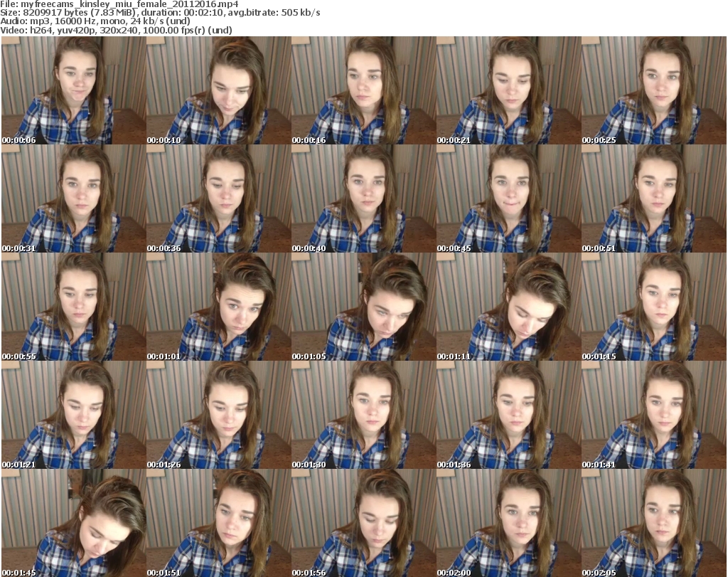This screenshot has width=728, height=577.
Task: Pick the frame labeled 00:01:21
Action: 74,415
